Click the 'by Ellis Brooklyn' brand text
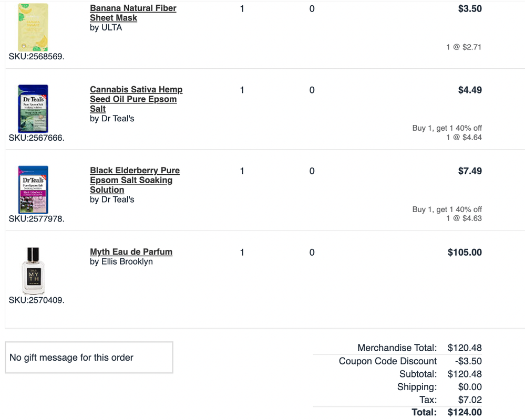Screen dimensions: 525x420 click(121, 261)
